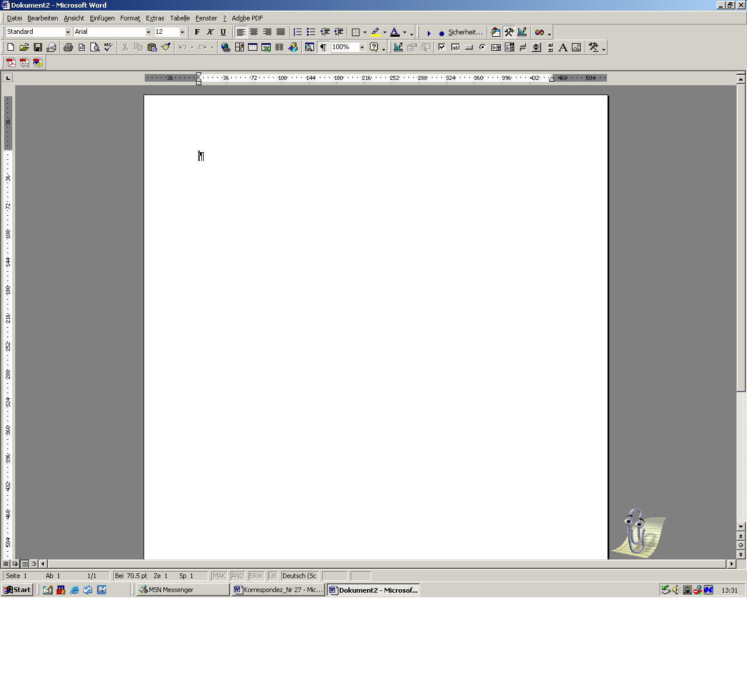Open the Tabelle menu
This screenshot has width=747, height=700.
[180, 18]
